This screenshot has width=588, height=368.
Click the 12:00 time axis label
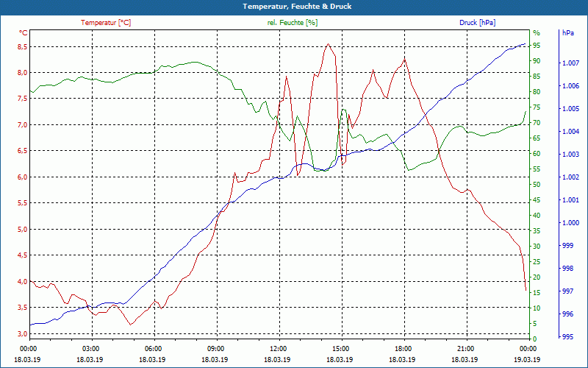(279, 348)
